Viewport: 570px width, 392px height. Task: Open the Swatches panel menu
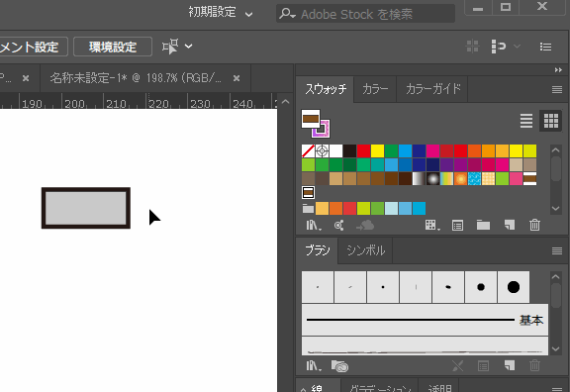[x=557, y=89]
